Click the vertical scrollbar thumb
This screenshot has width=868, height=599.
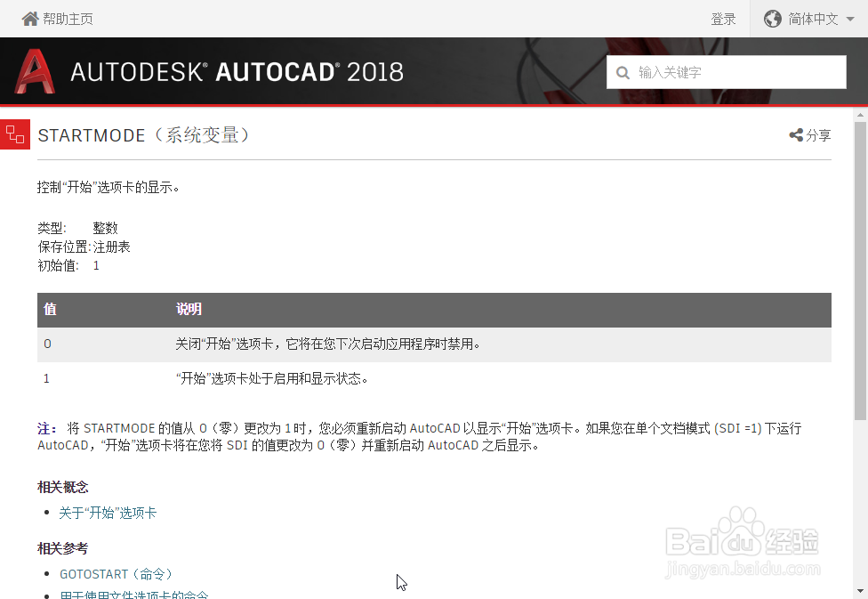click(x=860, y=271)
